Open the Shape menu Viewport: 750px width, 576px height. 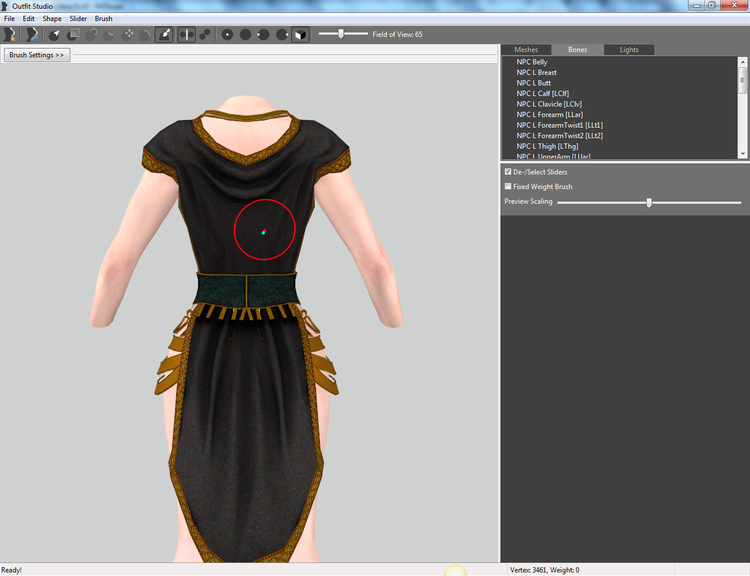[x=52, y=19]
